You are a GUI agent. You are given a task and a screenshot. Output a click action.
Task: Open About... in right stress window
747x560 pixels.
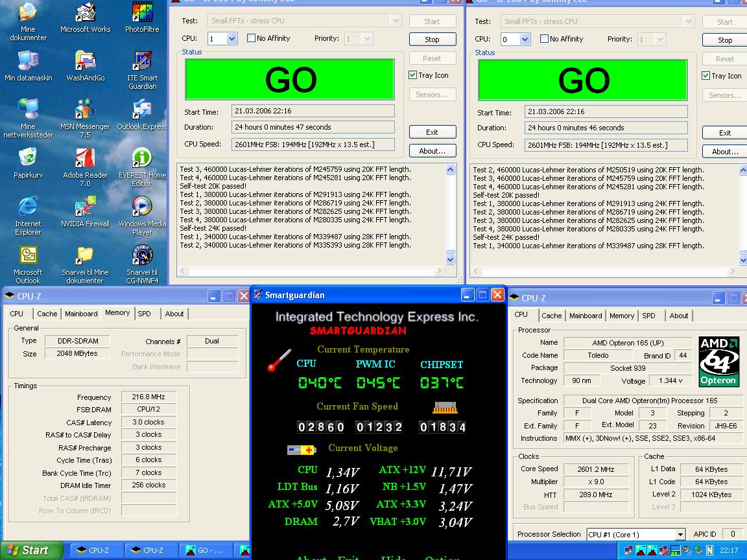(724, 152)
